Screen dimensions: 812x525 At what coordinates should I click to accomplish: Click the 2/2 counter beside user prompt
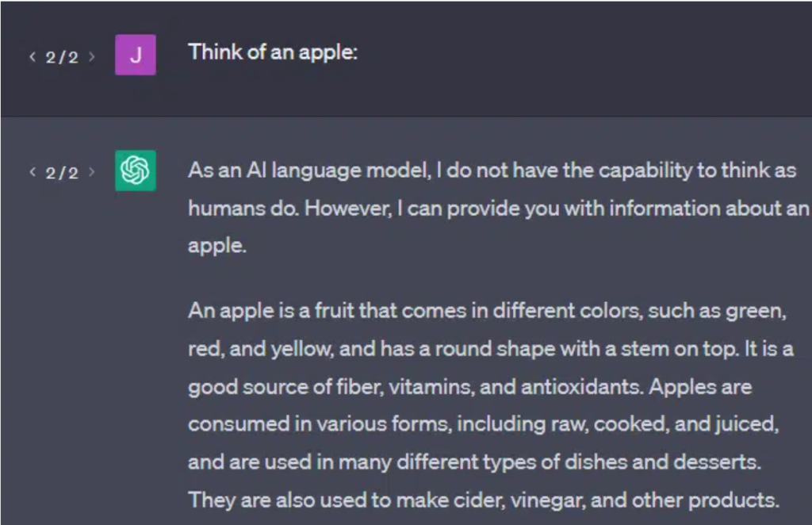(x=62, y=57)
